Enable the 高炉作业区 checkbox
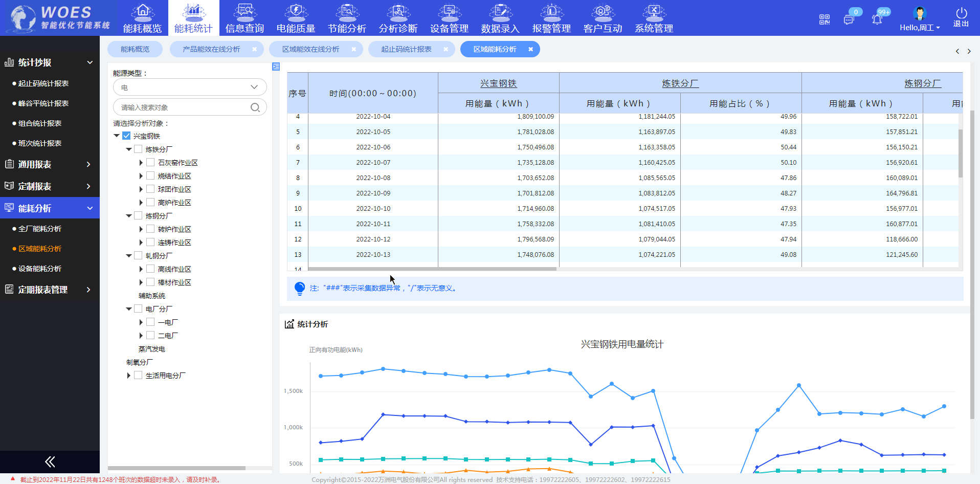980x484 pixels. 150,202
